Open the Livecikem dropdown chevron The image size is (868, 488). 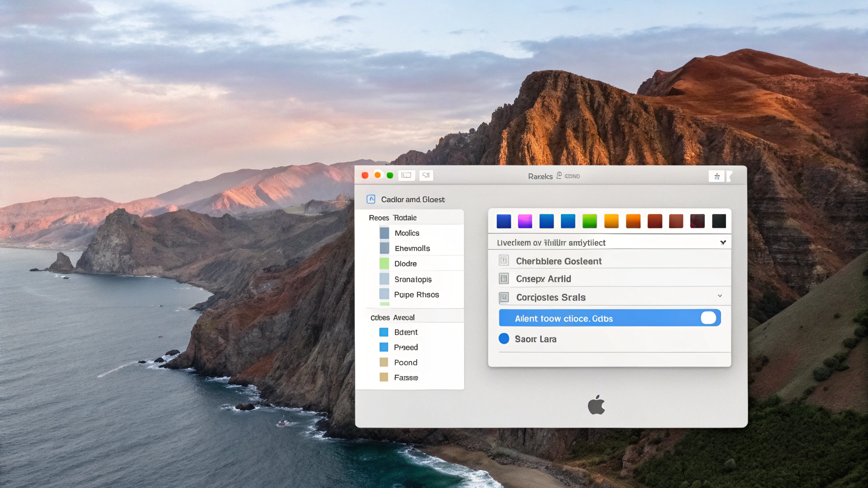click(723, 243)
